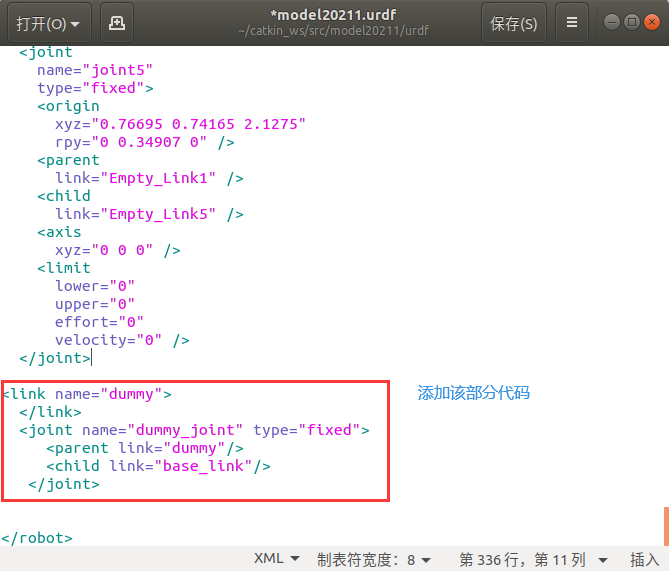Screen dimensions: 669x571
Task: Click the lower="0" line
Action: 95,286
